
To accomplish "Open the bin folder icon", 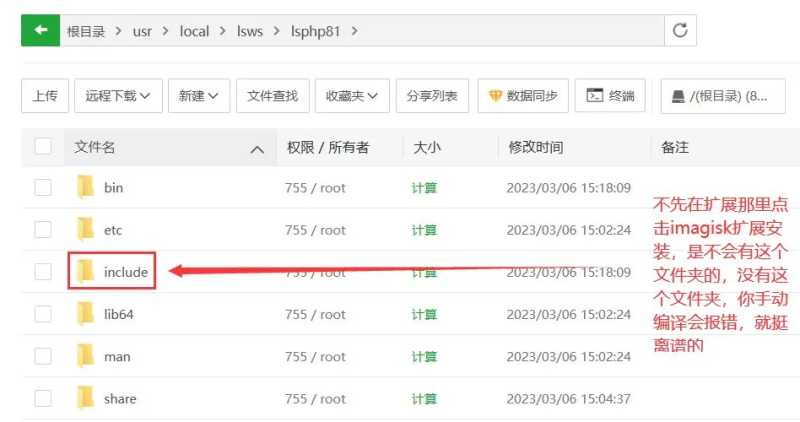I will click(x=86, y=187).
